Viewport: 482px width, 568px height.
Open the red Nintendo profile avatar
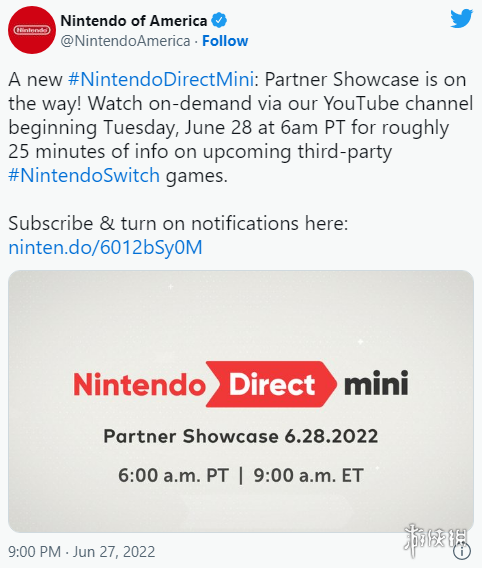32,30
